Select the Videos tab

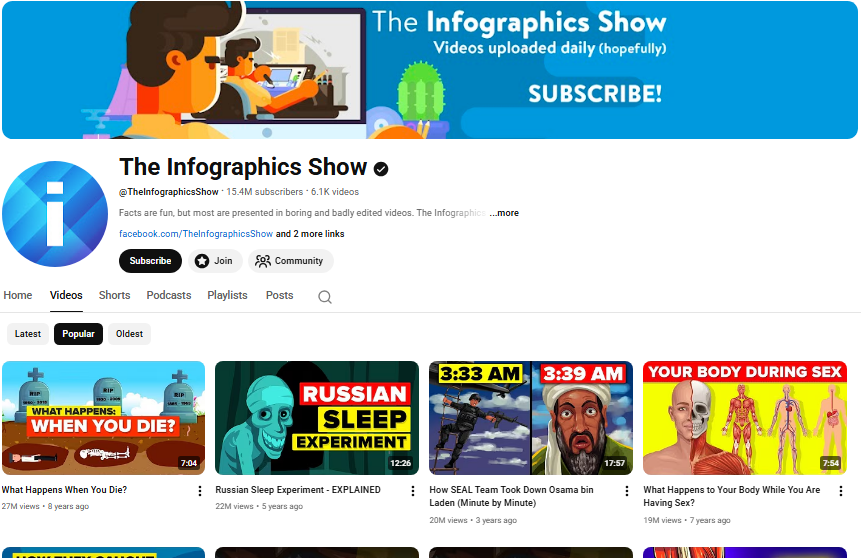pyautogui.click(x=66, y=295)
